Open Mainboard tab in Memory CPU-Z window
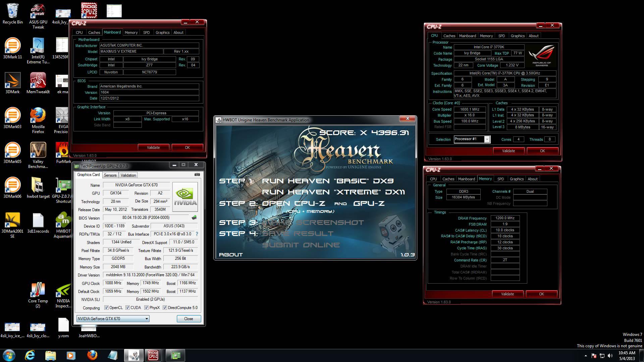This screenshot has height=362, width=644. pyautogui.click(x=467, y=179)
